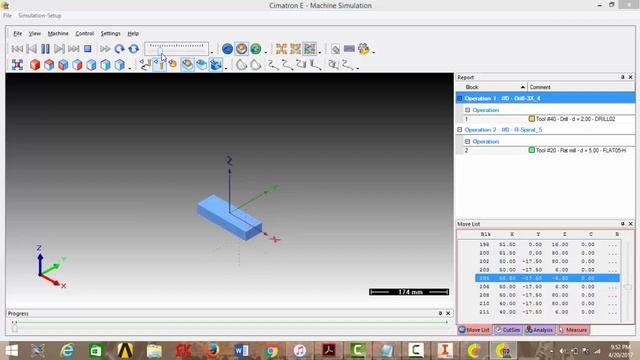
Task: Toggle the blue part display icon
Action: click(x=202, y=65)
